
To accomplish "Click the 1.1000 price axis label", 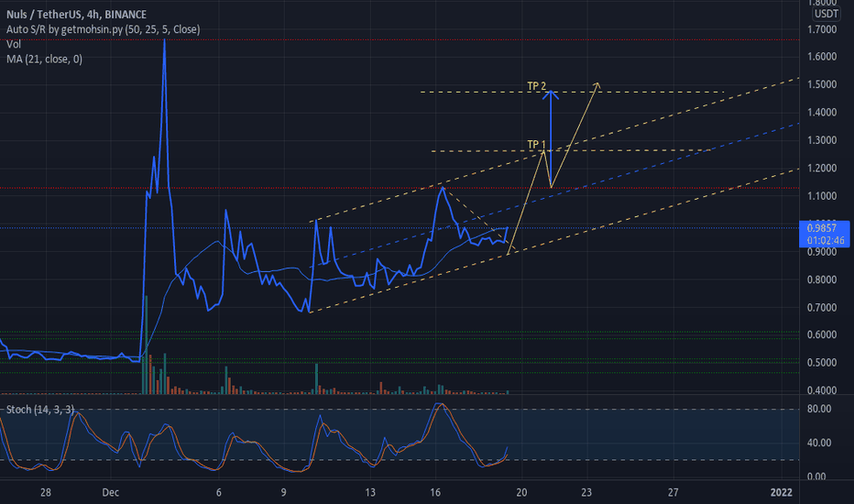I will tap(822, 196).
